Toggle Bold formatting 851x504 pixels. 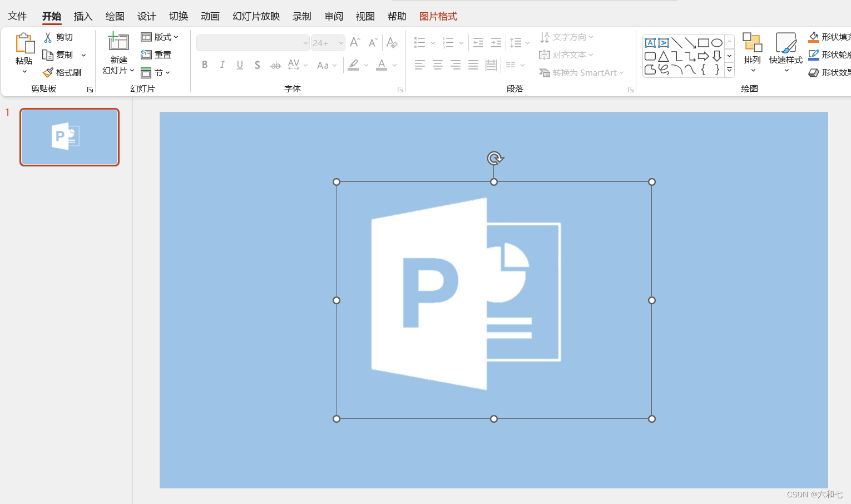point(205,65)
